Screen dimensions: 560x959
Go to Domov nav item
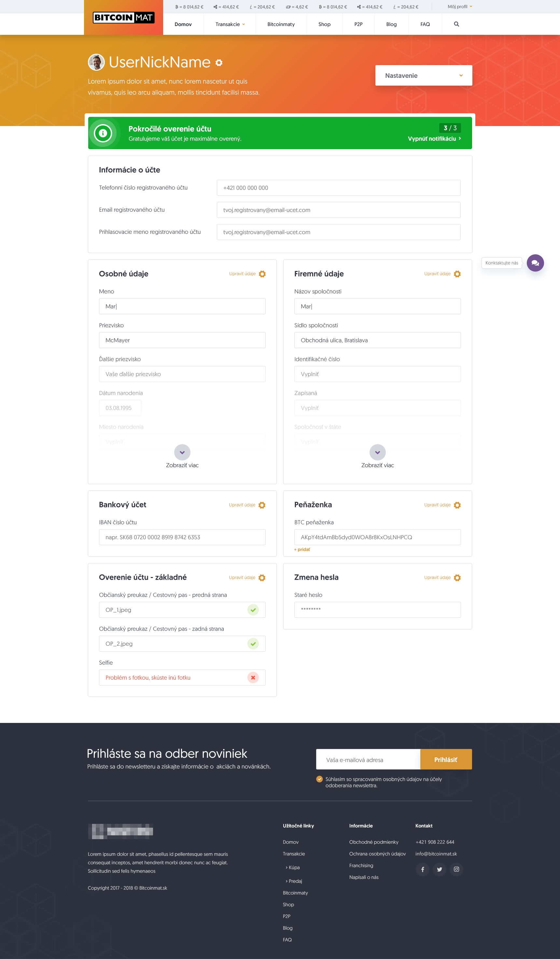183,24
